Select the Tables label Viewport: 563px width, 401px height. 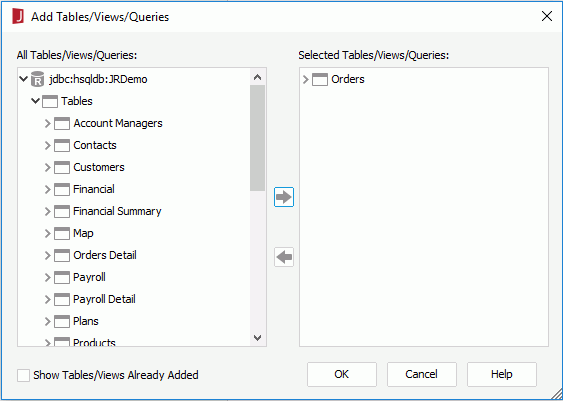(x=76, y=101)
